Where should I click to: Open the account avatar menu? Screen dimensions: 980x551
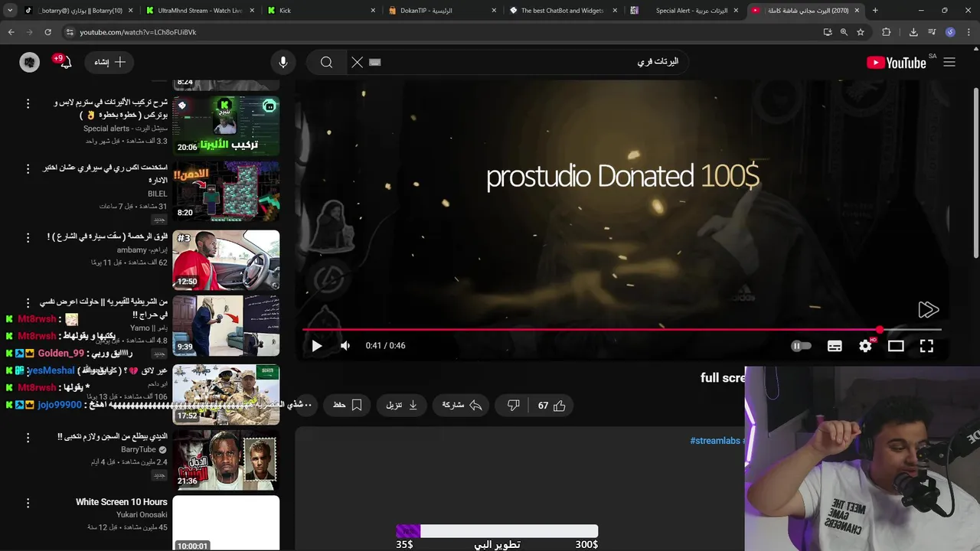point(29,63)
